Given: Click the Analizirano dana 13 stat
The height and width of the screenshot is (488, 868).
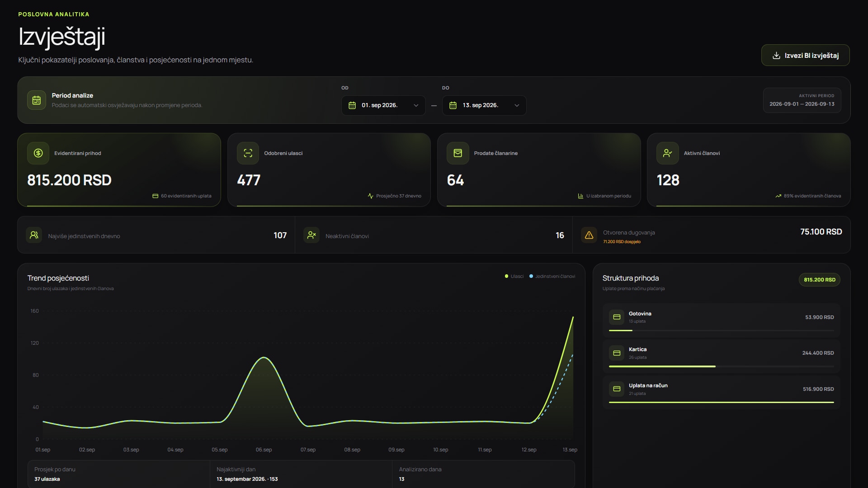Looking at the screenshot, I should [483, 474].
